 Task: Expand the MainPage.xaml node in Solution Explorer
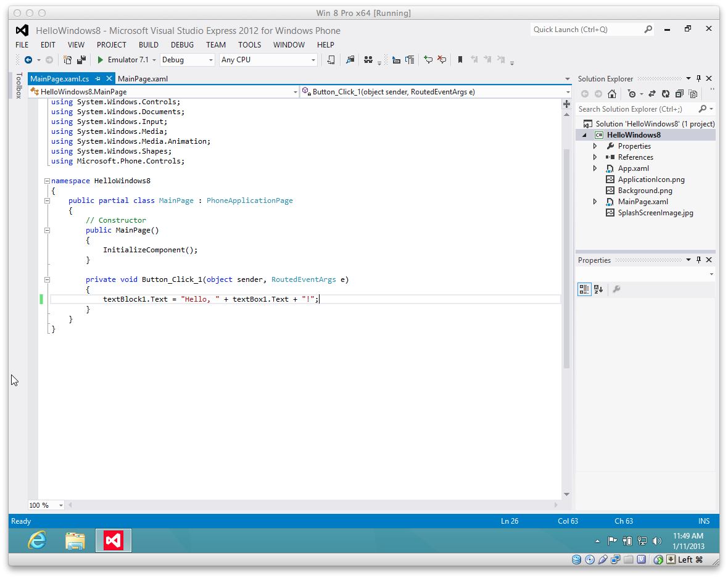pyautogui.click(x=595, y=202)
